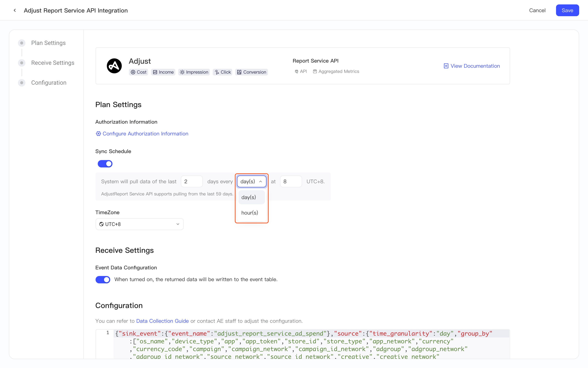The image size is (588, 368).
Task: Click the Click tag cursor icon
Action: coord(217,72)
